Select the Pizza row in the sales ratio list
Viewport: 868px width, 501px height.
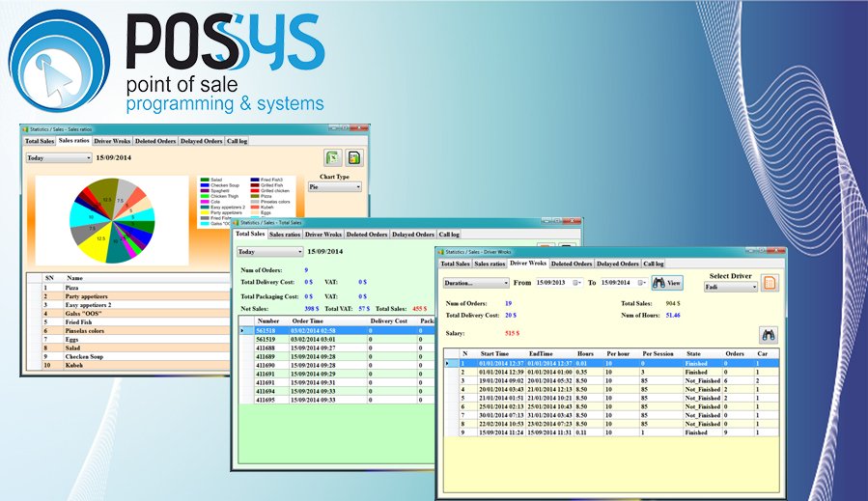pyautogui.click(x=128, y=288)
